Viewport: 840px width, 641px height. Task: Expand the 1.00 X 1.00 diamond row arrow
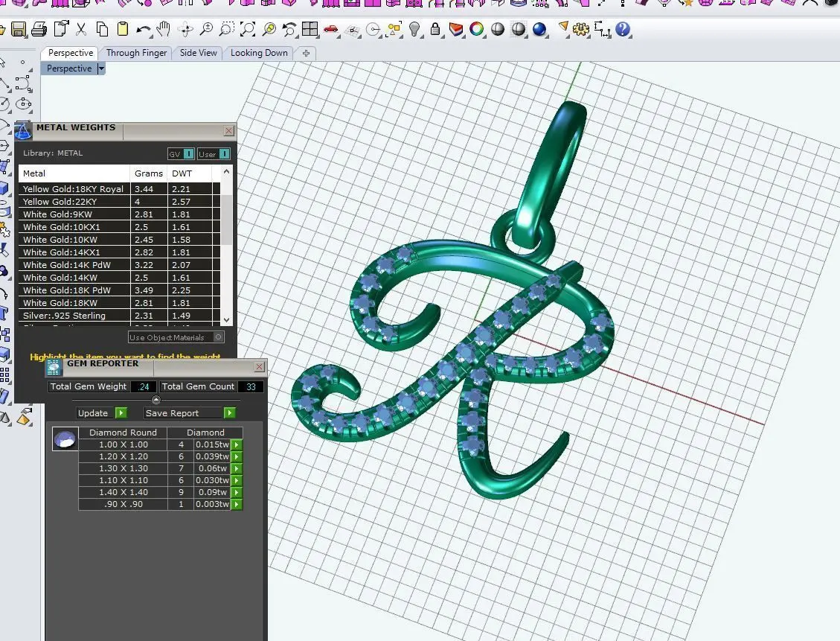(237, 445)
